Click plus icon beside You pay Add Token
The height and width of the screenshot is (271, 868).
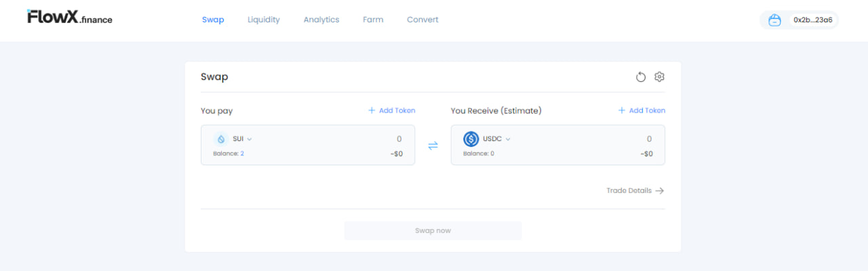point(372,110)
